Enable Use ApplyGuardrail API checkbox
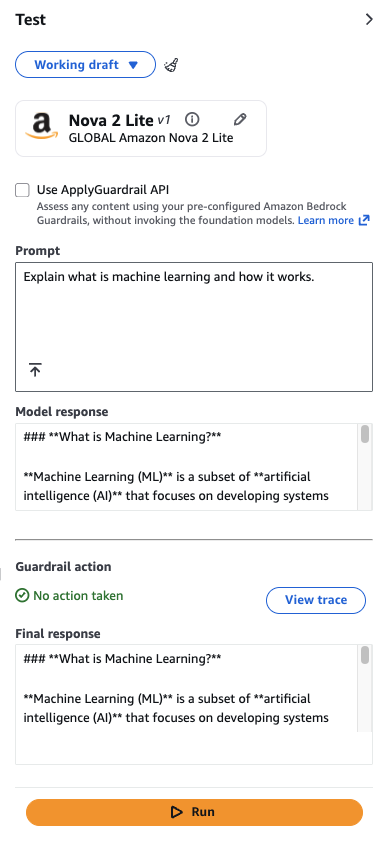 click(22, 190)
